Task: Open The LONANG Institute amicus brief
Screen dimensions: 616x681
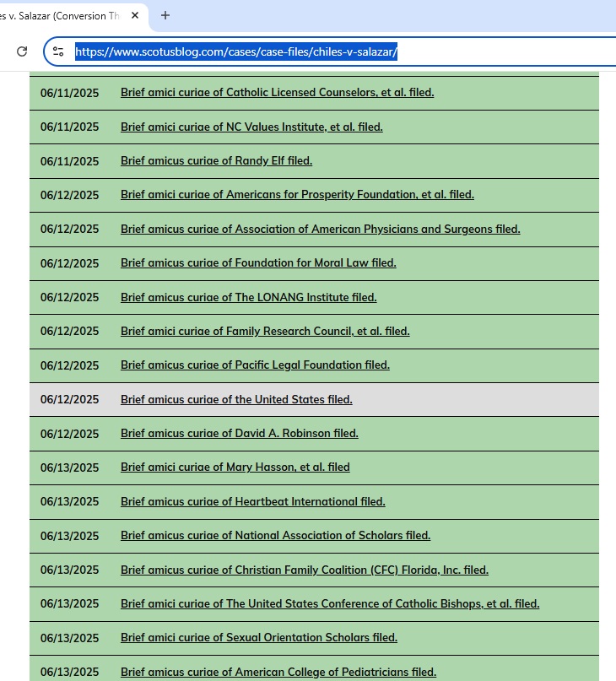Action: (248, 297)
